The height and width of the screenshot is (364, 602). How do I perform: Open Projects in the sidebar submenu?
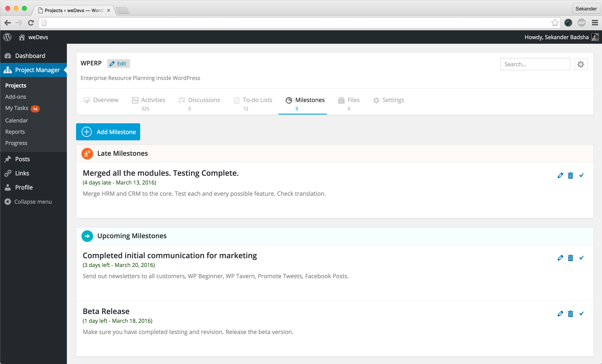point(16,86)
